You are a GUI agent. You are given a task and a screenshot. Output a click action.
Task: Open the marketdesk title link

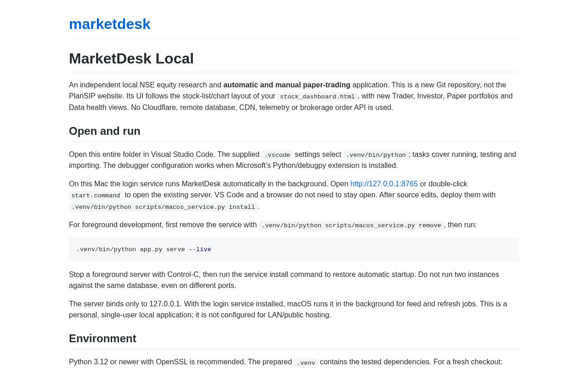[x=110, y=24]
